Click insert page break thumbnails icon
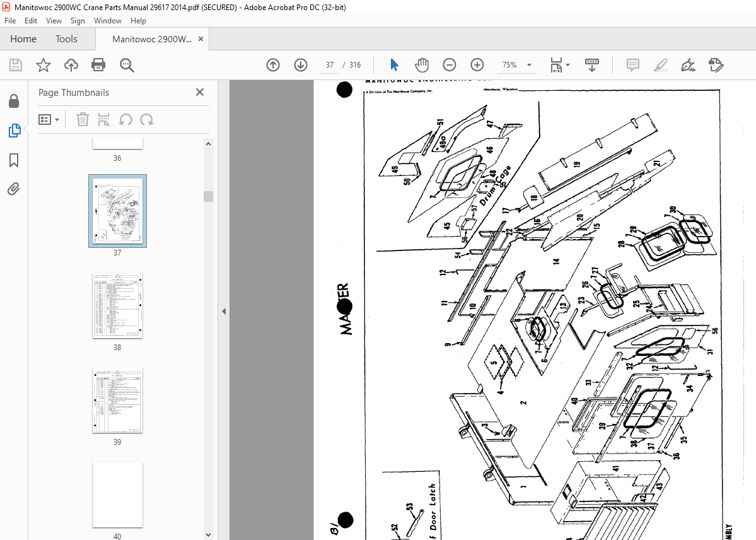 (x=103, y=119)
